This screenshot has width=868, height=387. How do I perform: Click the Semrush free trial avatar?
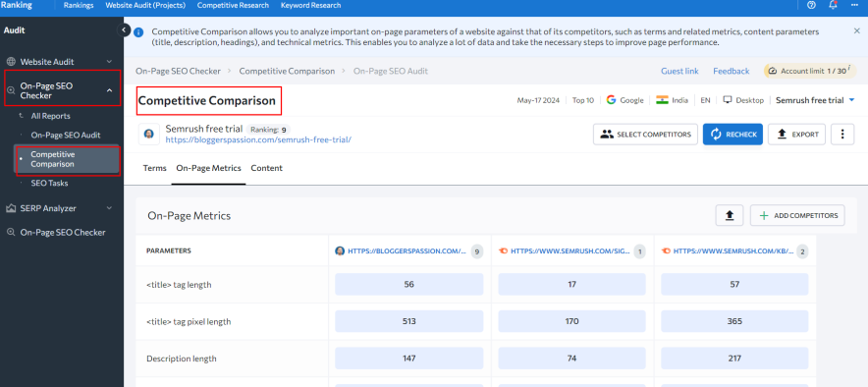click(x=149, y=134)
